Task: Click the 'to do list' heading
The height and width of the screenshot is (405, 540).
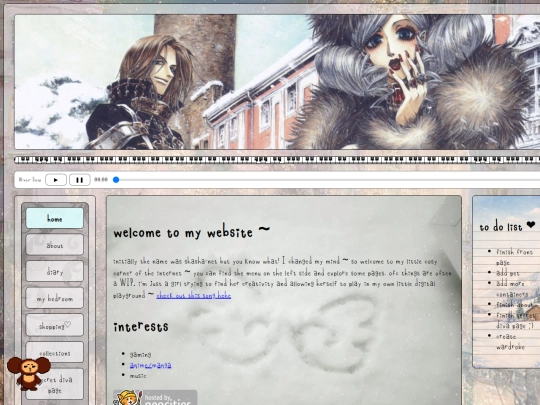Action: pyautogui.click(x=507, y=227)
